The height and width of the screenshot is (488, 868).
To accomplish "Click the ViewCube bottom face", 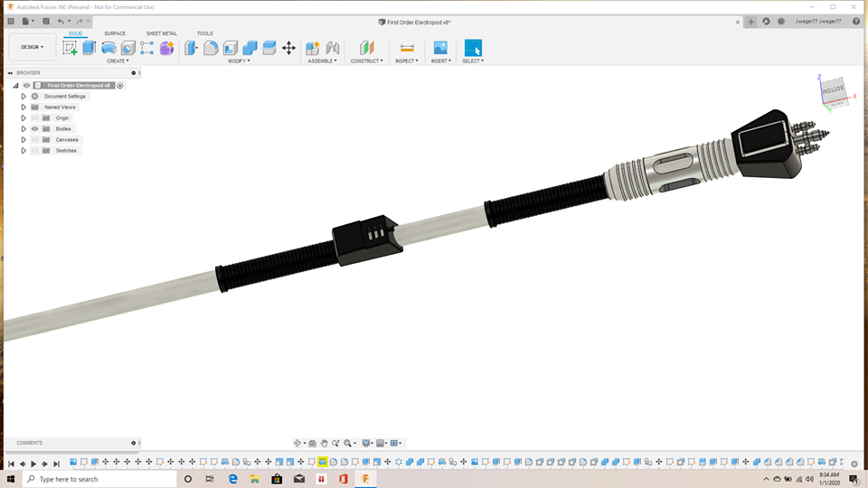I will click(x=833, y=89).
